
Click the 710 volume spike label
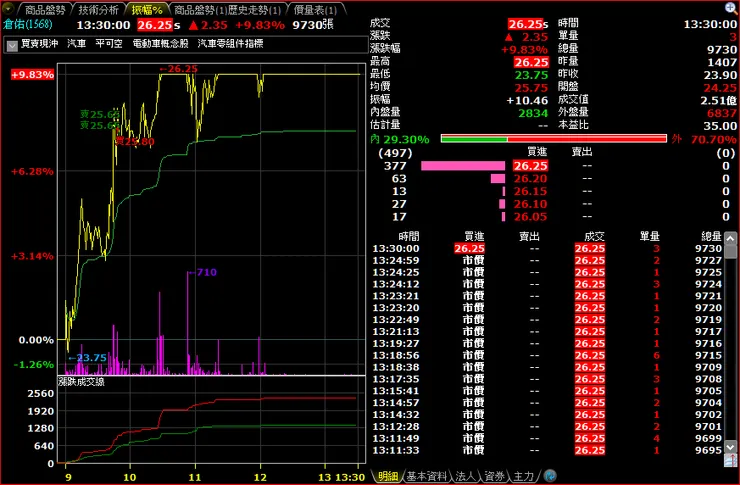(202, 272)
